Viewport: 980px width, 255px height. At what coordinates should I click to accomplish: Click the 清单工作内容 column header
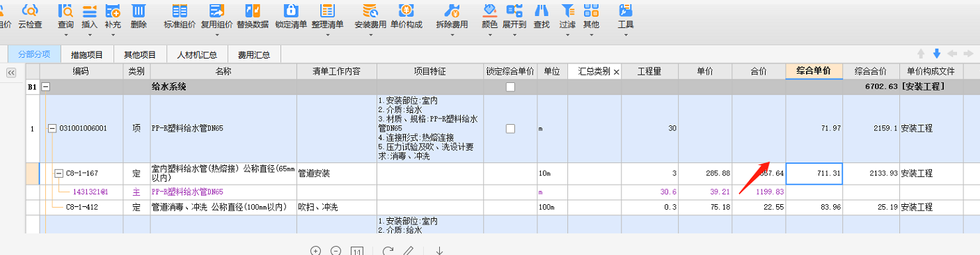tap(337, 71)
